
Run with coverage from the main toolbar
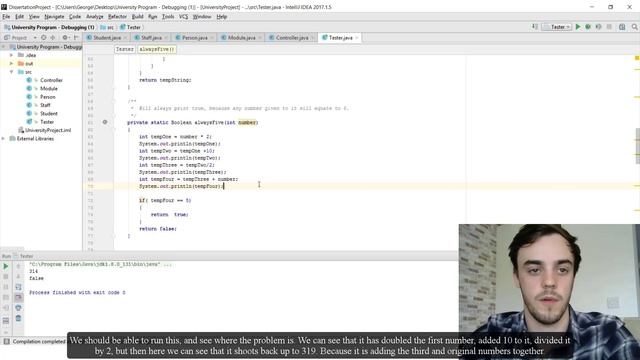pyautogui.click(x=598, y=27)
